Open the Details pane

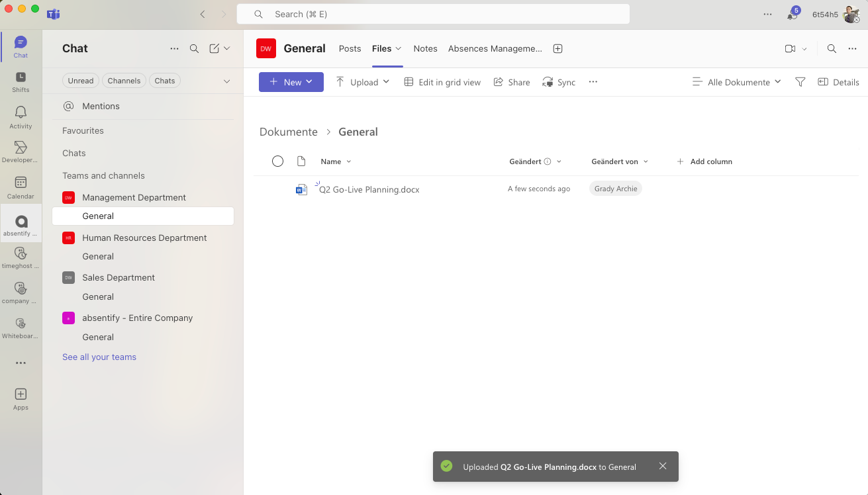click(x=838, y=82)
